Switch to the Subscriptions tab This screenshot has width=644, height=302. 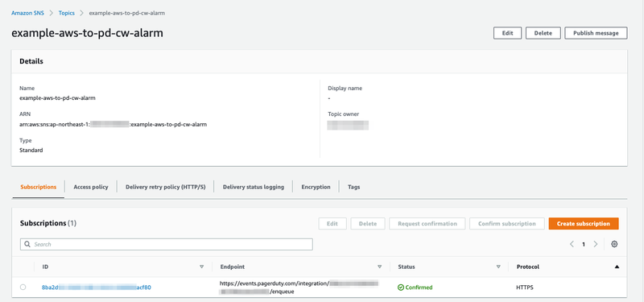38,187
